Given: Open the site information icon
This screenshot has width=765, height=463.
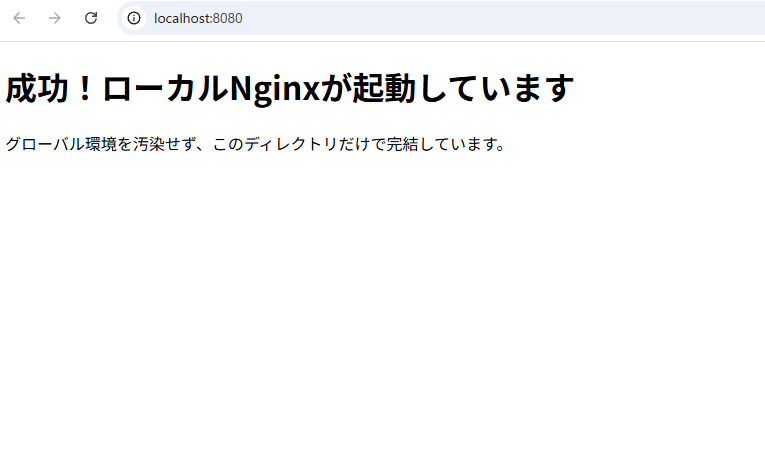Looking at the screenshot, I should tap(134, 18).
